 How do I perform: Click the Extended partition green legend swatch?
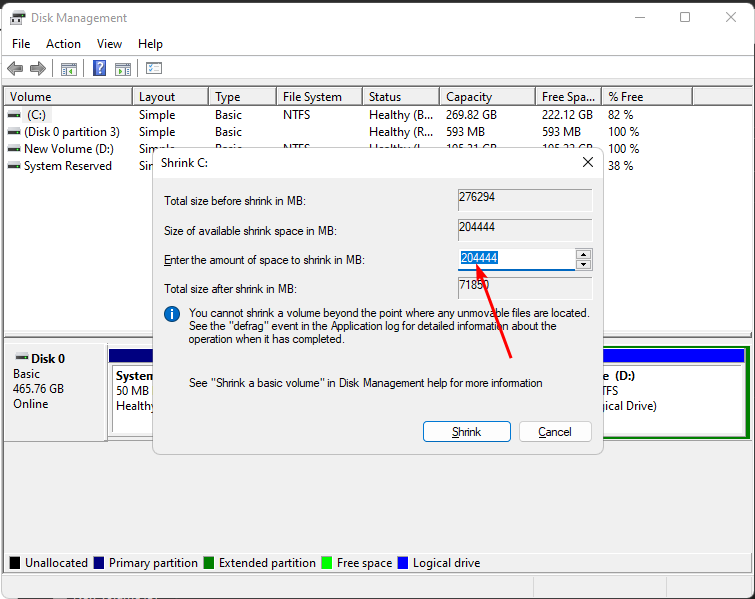coord(208,563)
